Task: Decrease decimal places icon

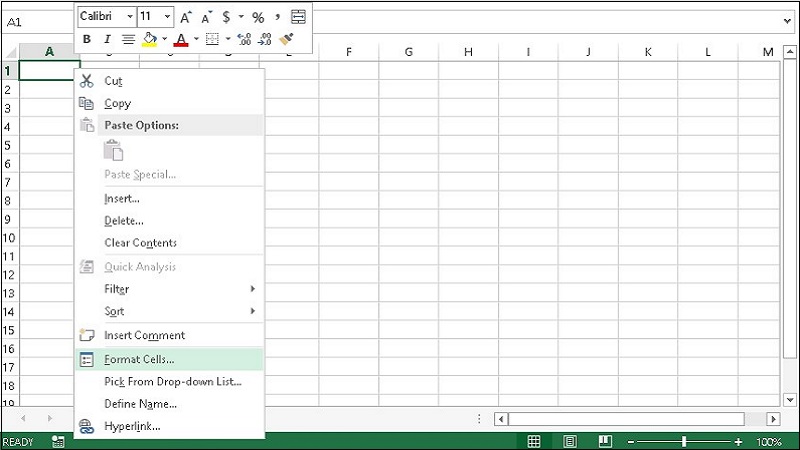Action: point(265,39)
